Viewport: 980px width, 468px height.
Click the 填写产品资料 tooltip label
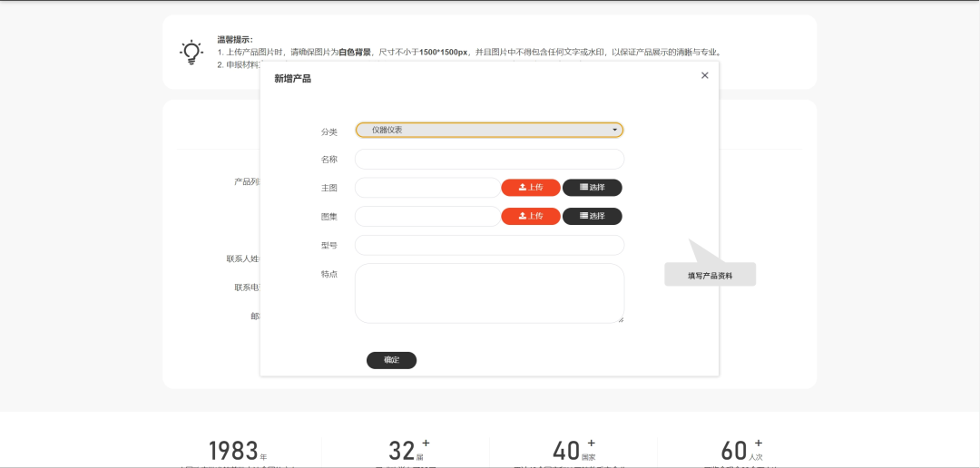(710, 275)
